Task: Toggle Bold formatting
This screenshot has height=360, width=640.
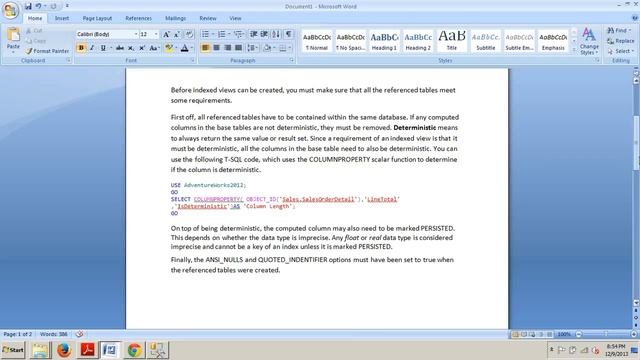Action: 81,48
